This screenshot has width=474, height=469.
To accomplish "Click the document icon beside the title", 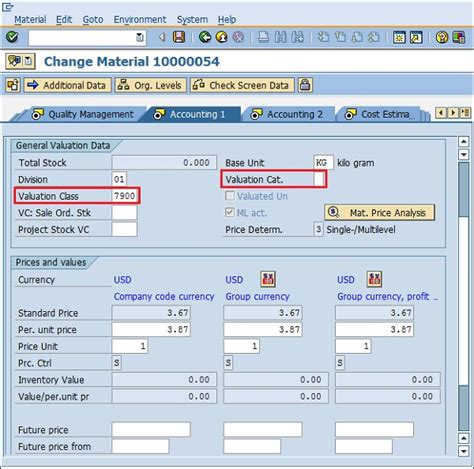I will pyautogui.click(x=29, y=61).
